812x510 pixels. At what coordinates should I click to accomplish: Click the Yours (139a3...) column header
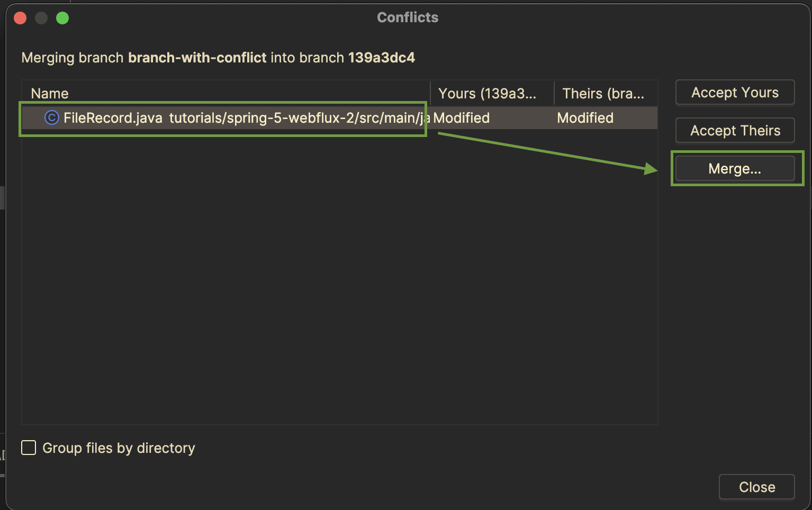487,94
